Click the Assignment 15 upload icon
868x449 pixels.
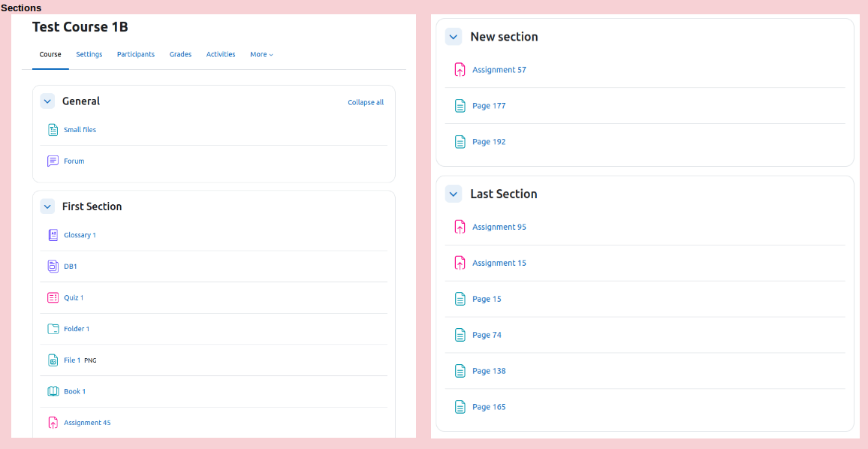[460, 263]
